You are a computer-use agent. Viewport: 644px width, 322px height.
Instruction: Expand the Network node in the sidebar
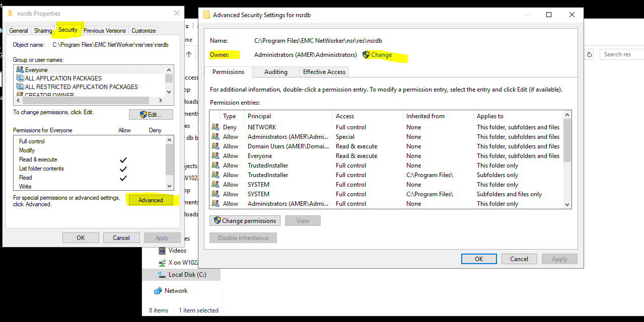coord(150,290)
